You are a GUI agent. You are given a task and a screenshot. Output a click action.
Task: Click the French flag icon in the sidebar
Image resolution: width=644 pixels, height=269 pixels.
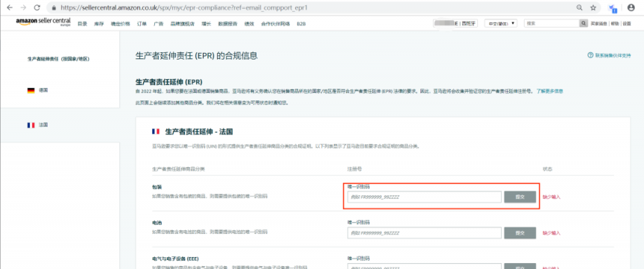(31, 125)
